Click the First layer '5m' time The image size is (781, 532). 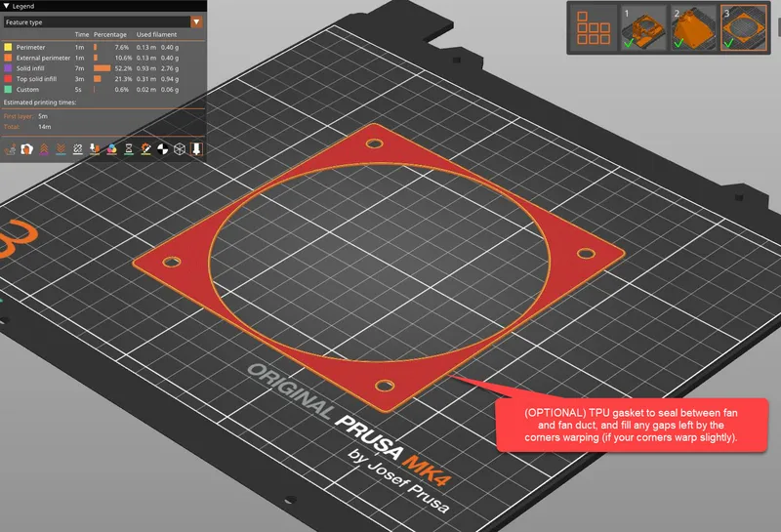coord(43,116)
